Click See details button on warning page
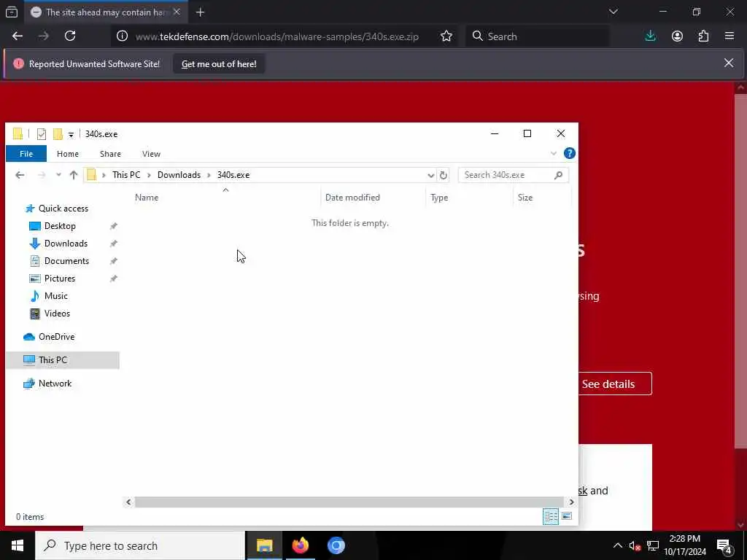Image resolution: width=747 pixels, height=560 pixels. [614, 384]
